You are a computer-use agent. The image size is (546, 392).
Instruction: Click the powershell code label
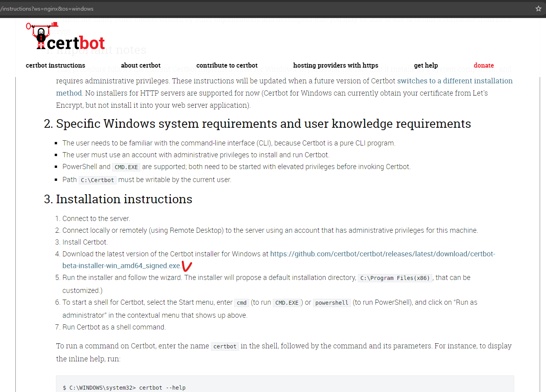pos(332,303)
